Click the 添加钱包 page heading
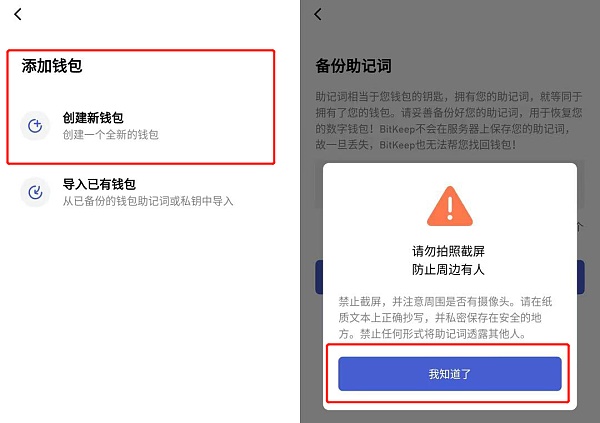The width and height of the screenshot is (600, 423). point(52,66)
